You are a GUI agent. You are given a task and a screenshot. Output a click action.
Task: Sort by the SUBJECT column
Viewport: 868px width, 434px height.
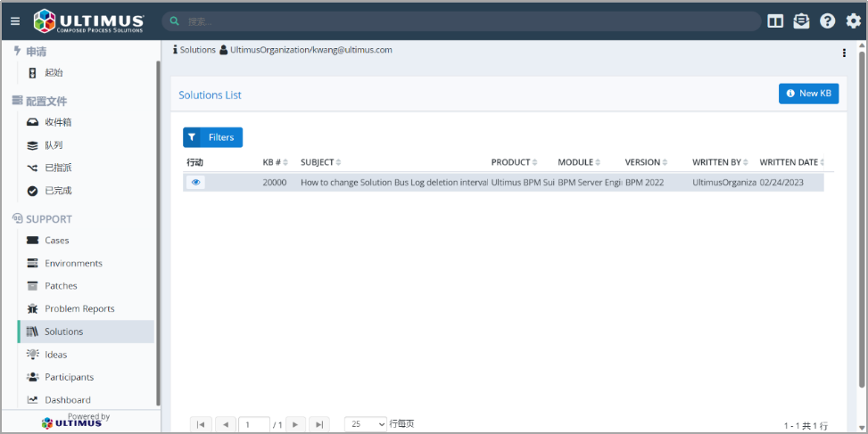coord(320,162)
